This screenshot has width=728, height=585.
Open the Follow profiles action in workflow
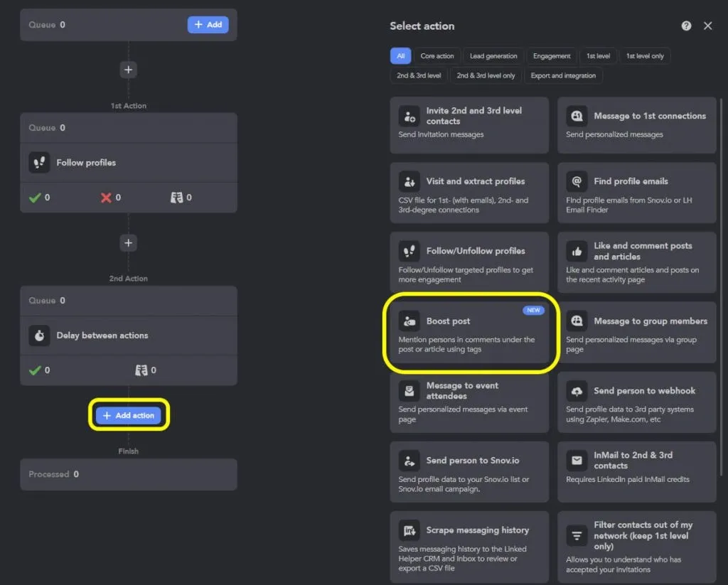pyautogui.click(x=129, y=163)
